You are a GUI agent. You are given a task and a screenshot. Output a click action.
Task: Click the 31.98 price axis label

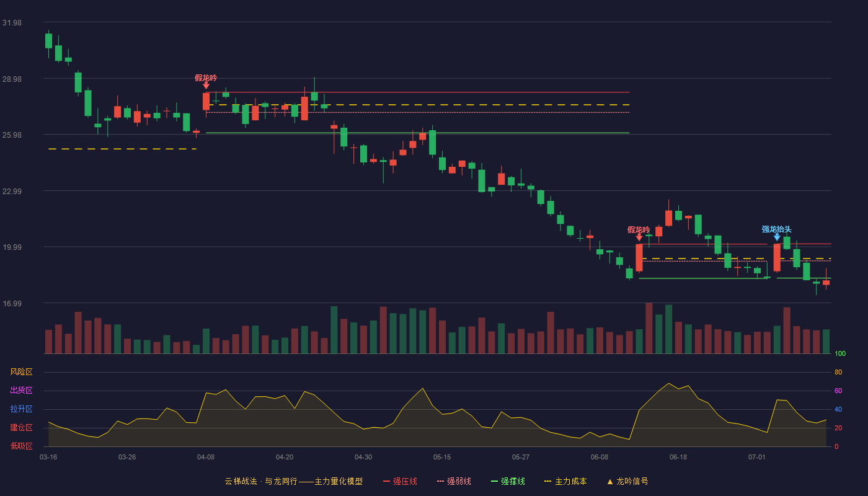tap(12, 23)
